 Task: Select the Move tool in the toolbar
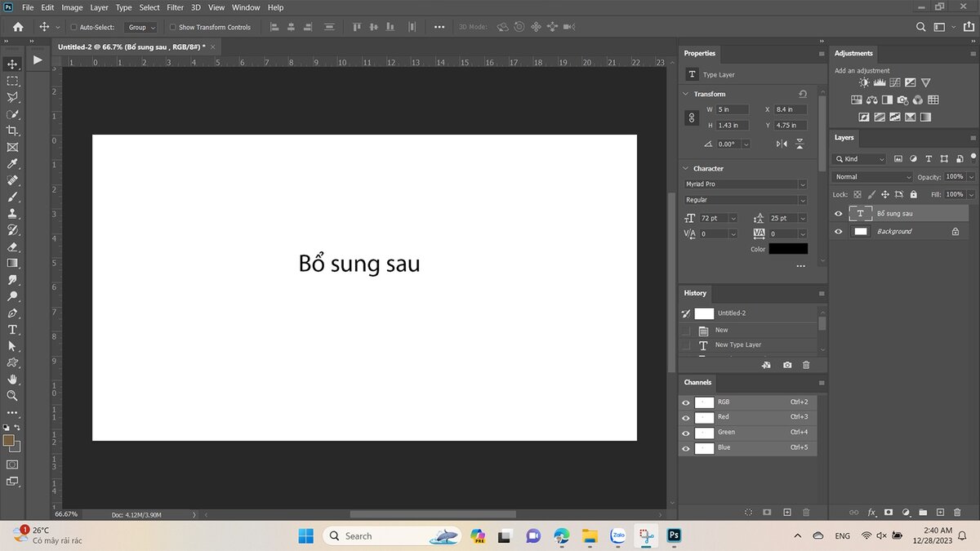pyautogui.click(x=12, y=64)
